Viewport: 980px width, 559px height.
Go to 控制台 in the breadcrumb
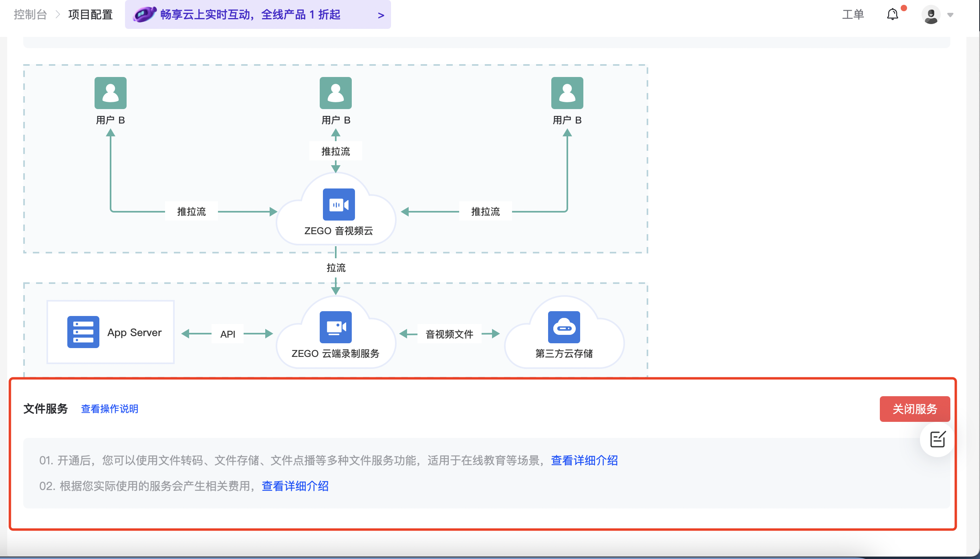click(30, 15)
